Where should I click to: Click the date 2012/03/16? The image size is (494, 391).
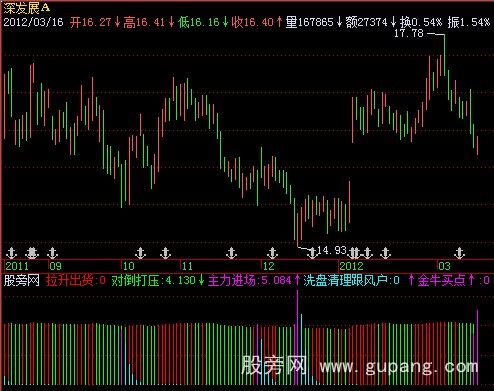pyautogui.click(x=33, y=22)
